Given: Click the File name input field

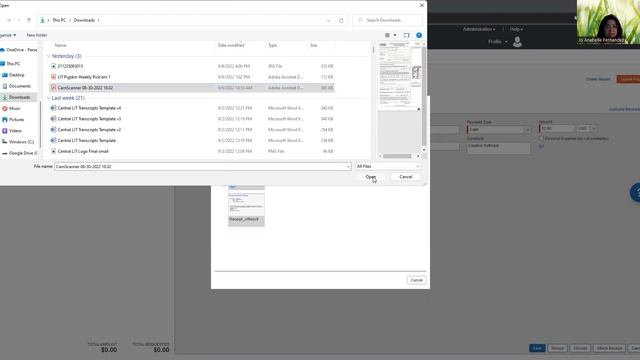Looking at the screenshot, I should 200,167.
